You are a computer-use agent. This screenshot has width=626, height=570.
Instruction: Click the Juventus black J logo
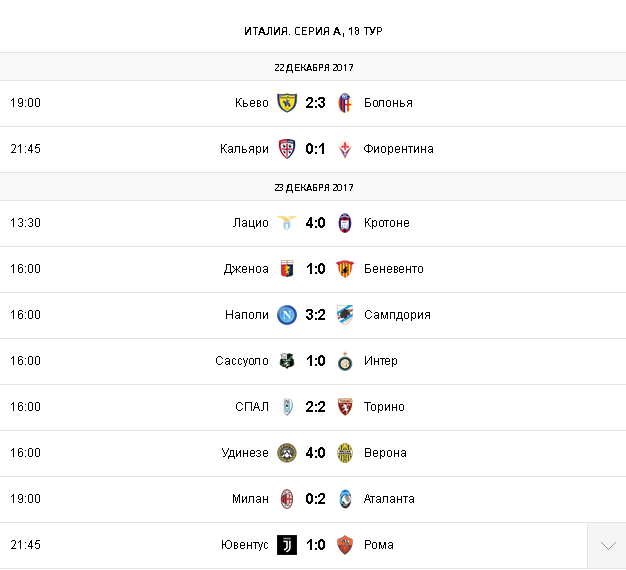click(287, 545)
